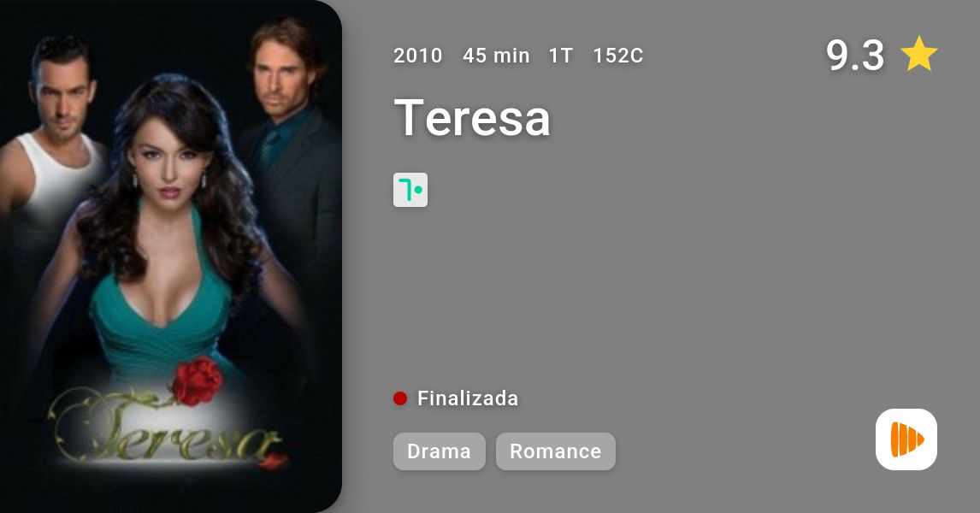Click the yellow star rating icon
This screenshot has width=980, height=513.
coord(918,54)
